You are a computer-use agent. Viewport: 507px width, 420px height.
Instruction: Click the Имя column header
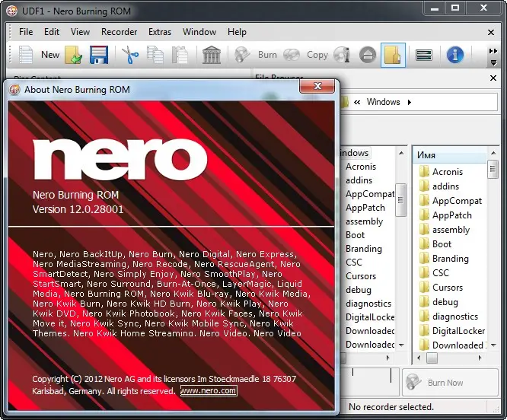pos(450,155)
